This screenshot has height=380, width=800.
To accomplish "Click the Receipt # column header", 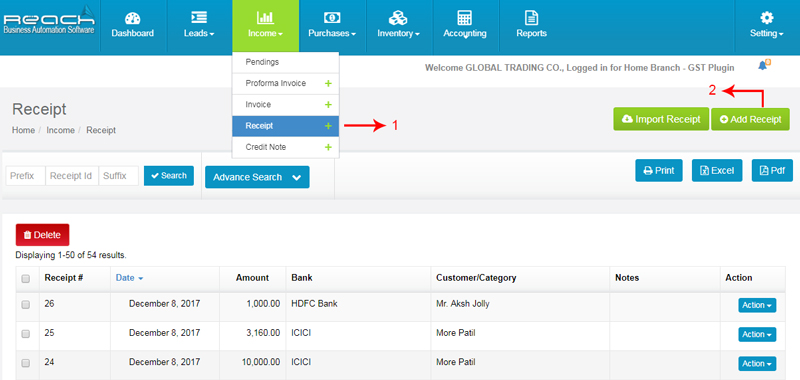I will [x=64, y=278].
